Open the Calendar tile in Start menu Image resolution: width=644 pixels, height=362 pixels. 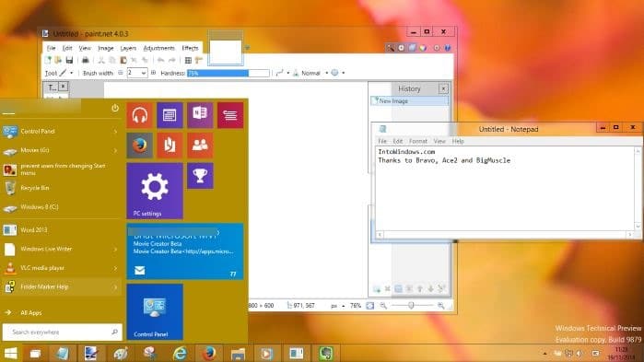170,115
